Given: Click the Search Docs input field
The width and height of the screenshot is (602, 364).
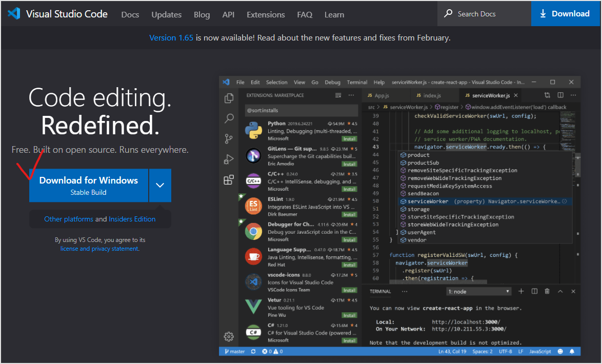Looking at the screenshot, I should click(x=484, y=13).
